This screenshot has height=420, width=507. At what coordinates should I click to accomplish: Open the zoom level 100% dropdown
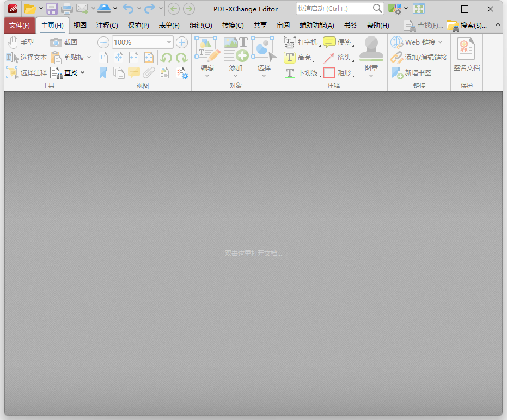tap(168, 42)
